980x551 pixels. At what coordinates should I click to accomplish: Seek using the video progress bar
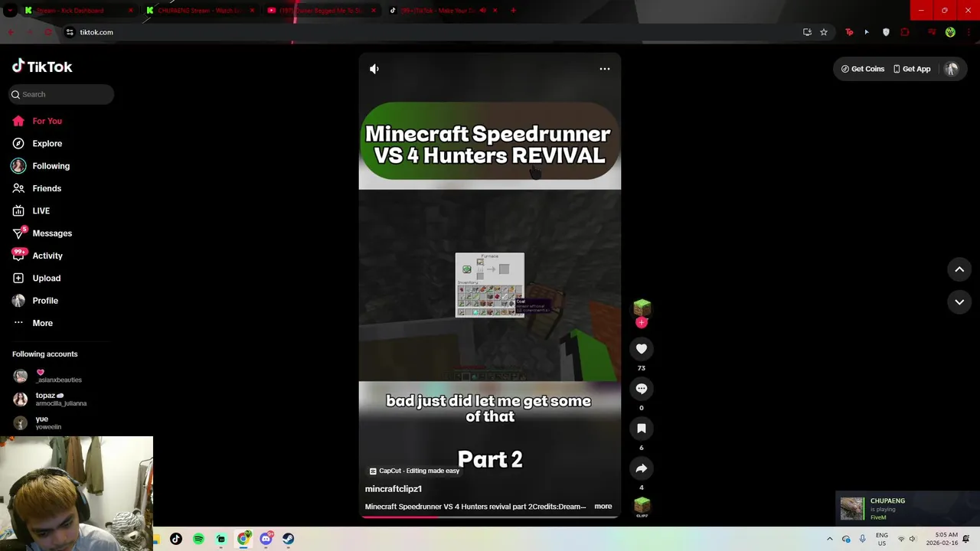click(490, 517)
